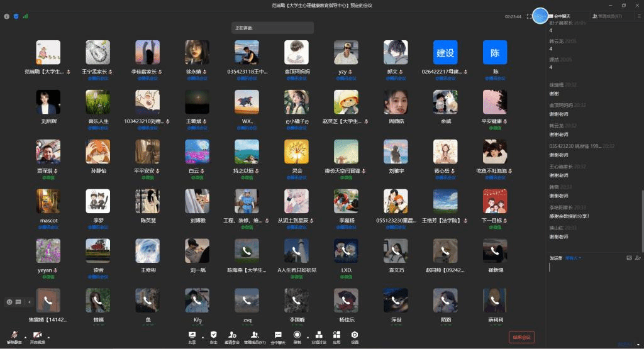Screen dimensions: 644x349
Task: Open the side panel hamburger menu icon
Action: [639, 16]
